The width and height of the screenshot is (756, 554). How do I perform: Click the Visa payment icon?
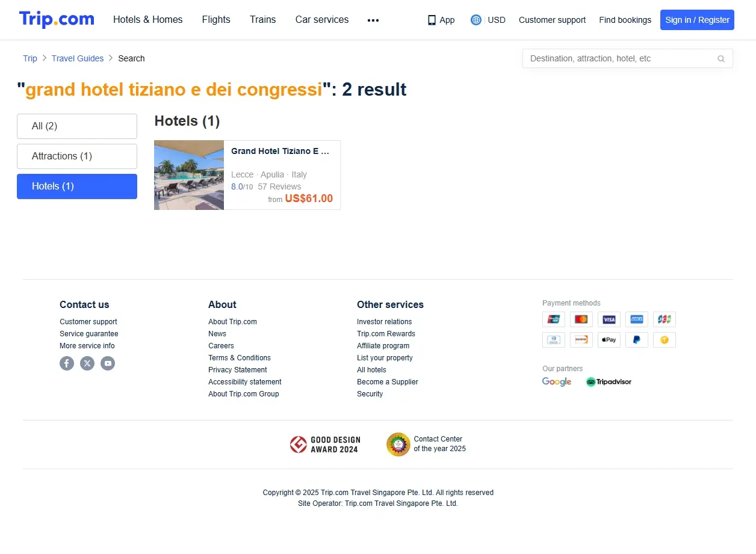point(609,319)
